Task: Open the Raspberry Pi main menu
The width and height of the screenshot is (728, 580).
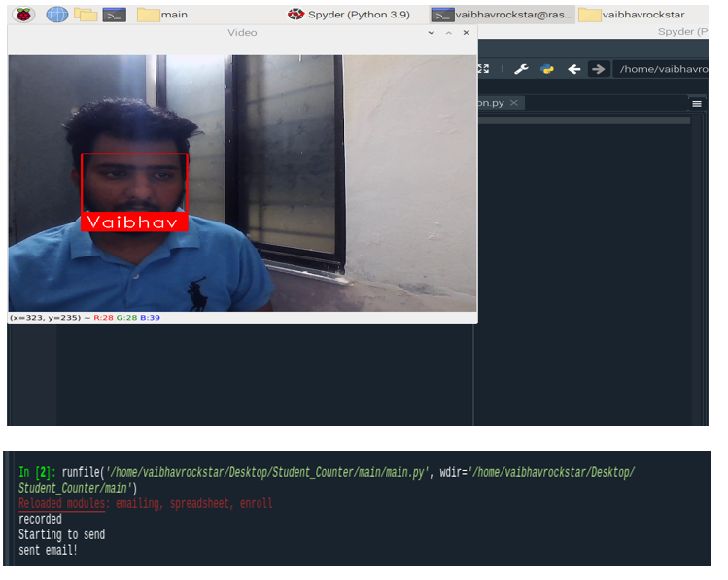Action: pos(23,15)
